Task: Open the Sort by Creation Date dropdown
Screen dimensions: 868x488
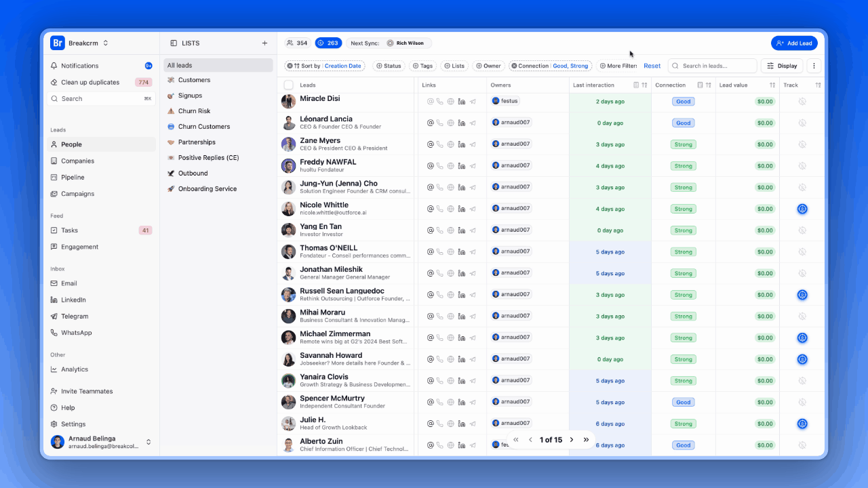Action: pos(325,66)
